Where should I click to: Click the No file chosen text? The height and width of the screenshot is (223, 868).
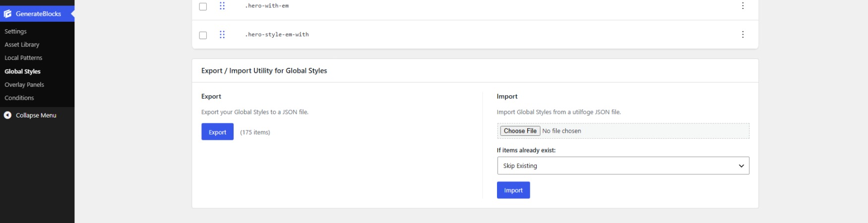561,131
